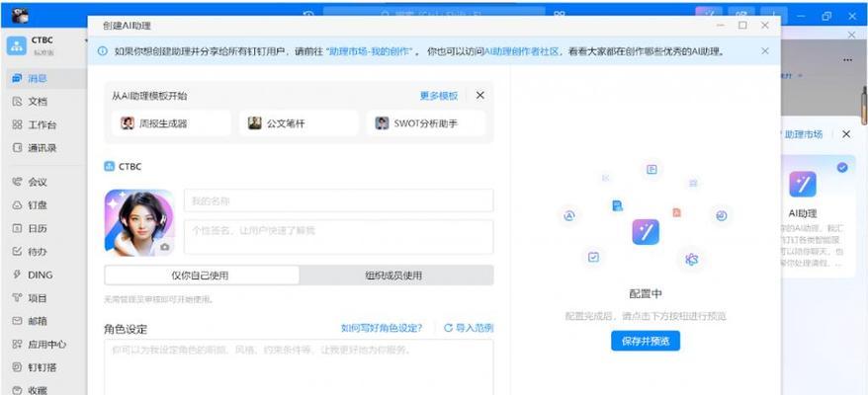This screenshot has width=868, height=395.
Task: Toggle the checkmark on the AI助理 card
Action: click(x=842, y=167)
